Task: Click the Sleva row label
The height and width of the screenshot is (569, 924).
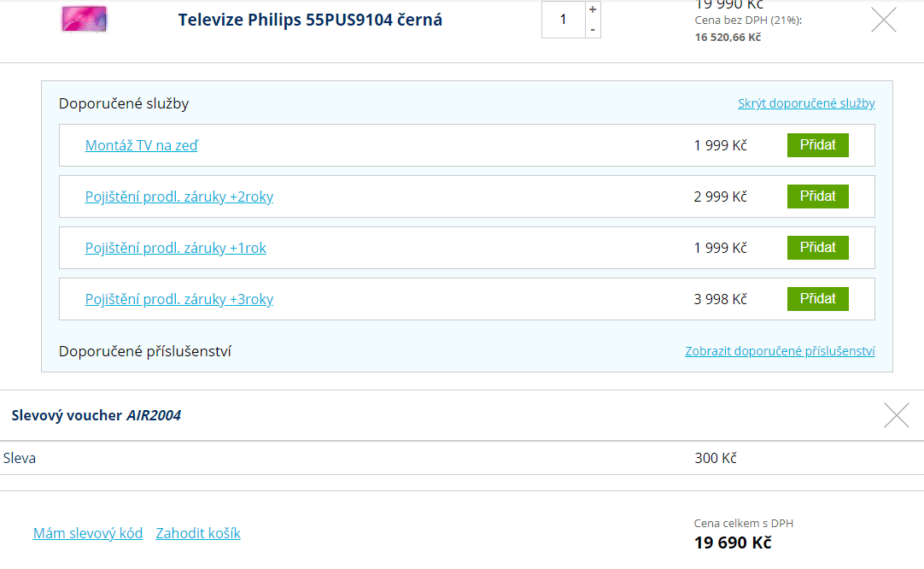Action: point(20,458)
